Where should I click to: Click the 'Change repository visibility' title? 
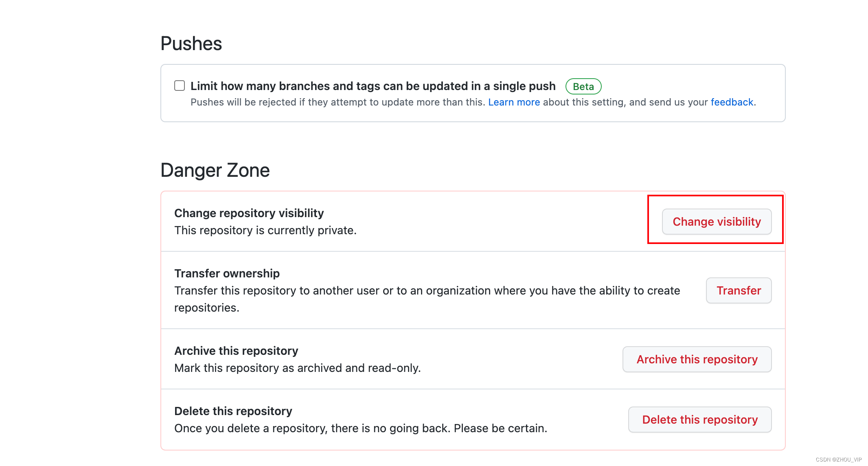point(249,213)
